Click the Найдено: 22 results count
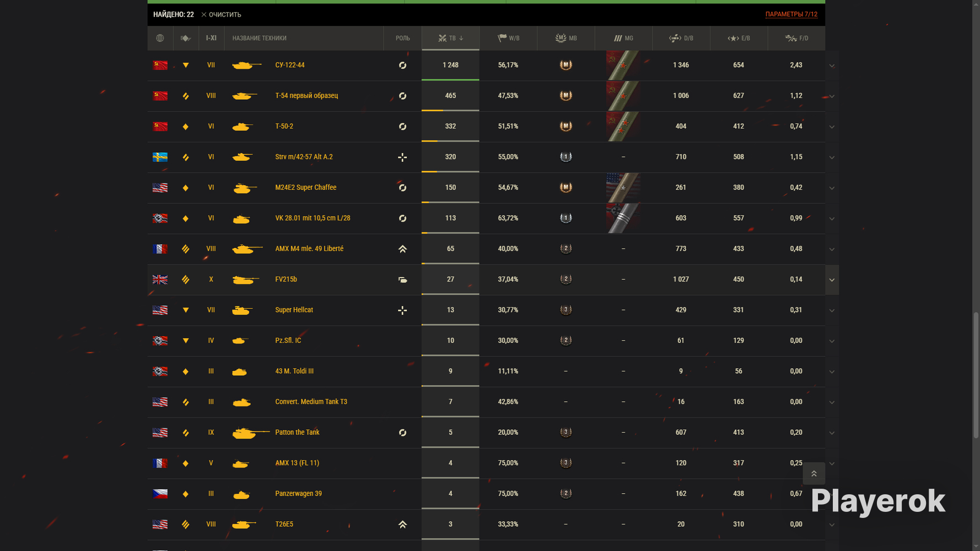 pyautogui.click(x=174, y=14)
